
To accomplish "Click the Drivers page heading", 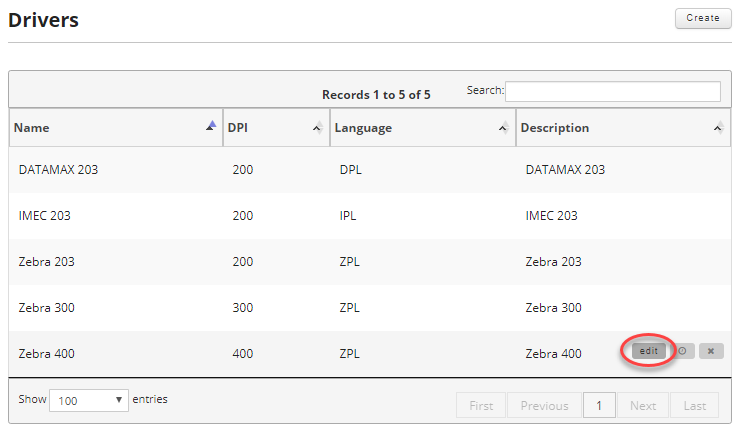I will [x=43, y=20].
